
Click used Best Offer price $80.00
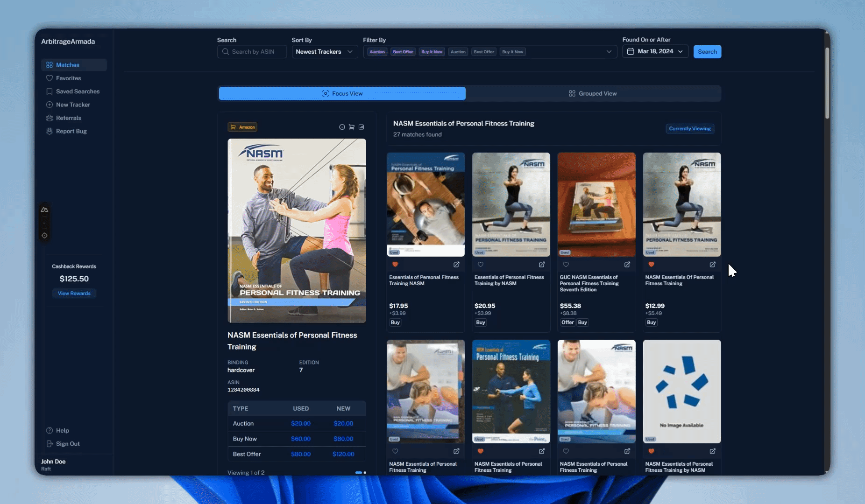click(x=301, y=454)
